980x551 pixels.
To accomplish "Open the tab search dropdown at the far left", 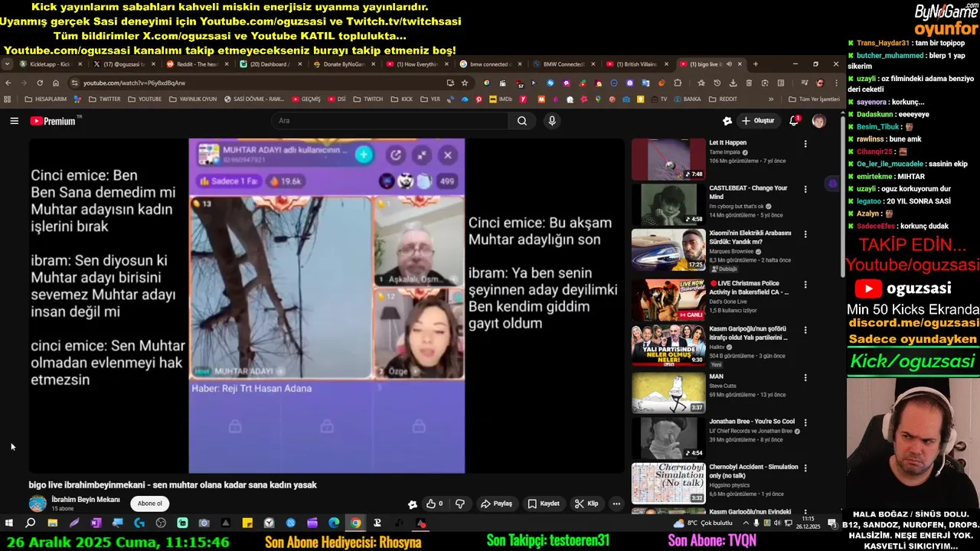I will point(7,64).
